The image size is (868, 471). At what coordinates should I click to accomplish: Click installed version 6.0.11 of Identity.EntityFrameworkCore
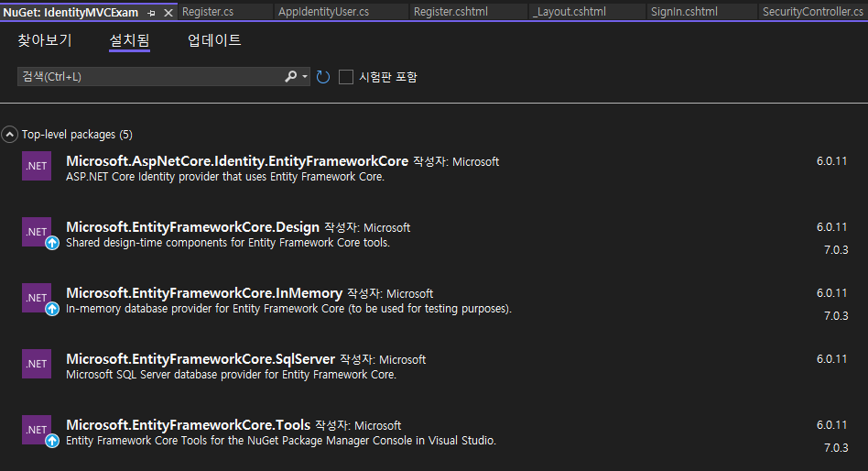tap(831, 161)
